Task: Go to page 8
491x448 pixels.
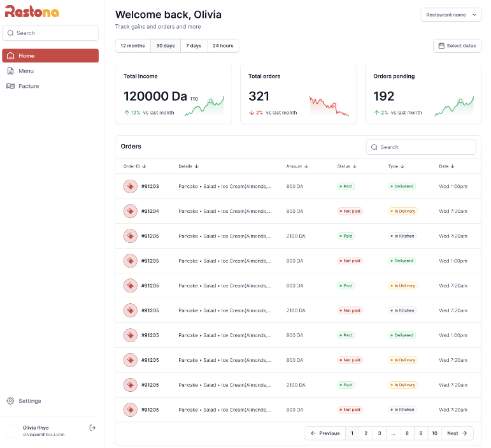Action: [x=407, y=433]
